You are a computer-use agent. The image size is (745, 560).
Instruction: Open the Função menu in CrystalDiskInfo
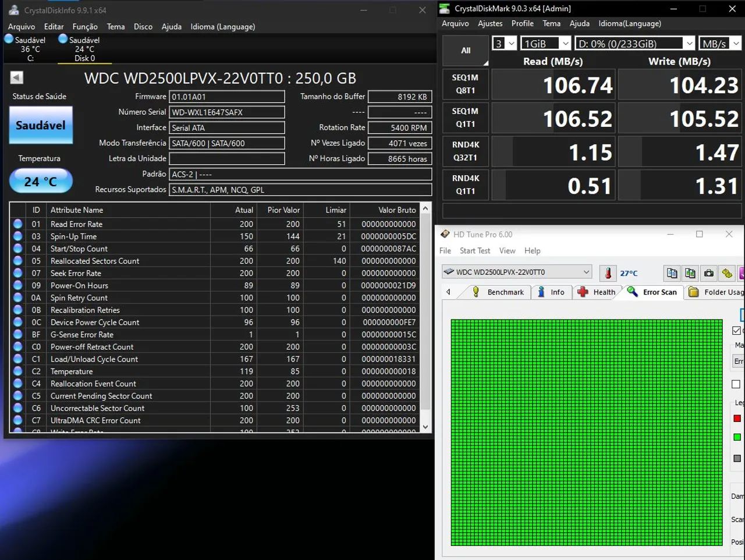[x=85, y=27]
